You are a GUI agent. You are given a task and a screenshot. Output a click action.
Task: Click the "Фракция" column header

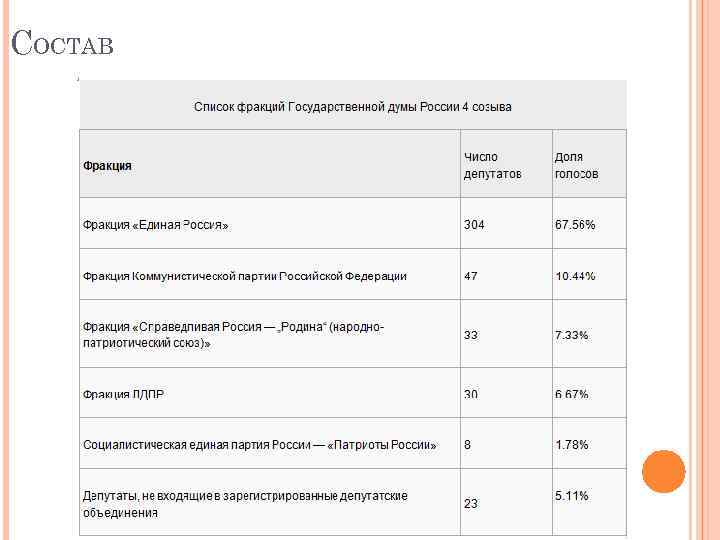coord(107,165)
